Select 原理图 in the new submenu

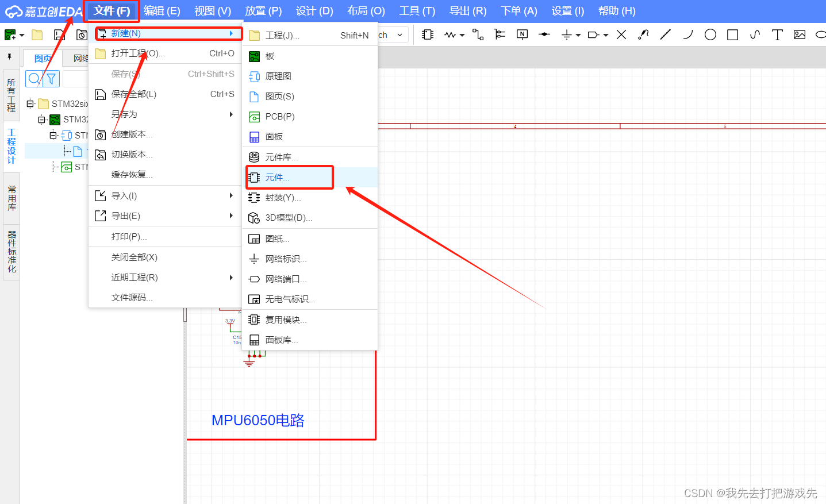click(x=310, y=76)
